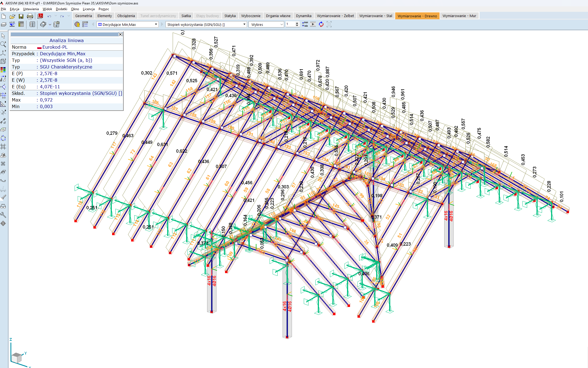Open the file folder icon
588x368 pixels.
click(12, 16)
